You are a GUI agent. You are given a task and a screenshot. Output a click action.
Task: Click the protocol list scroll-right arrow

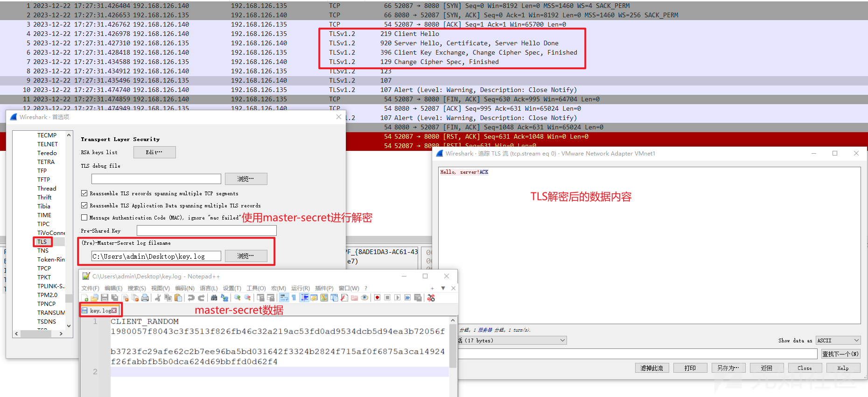pos(61,333)
